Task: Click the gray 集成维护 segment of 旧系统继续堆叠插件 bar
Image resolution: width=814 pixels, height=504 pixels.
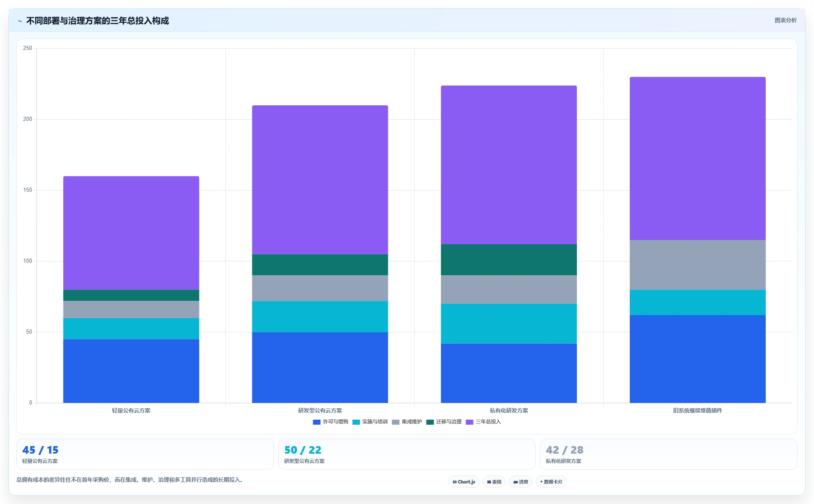Action: (x=698, y=265)
